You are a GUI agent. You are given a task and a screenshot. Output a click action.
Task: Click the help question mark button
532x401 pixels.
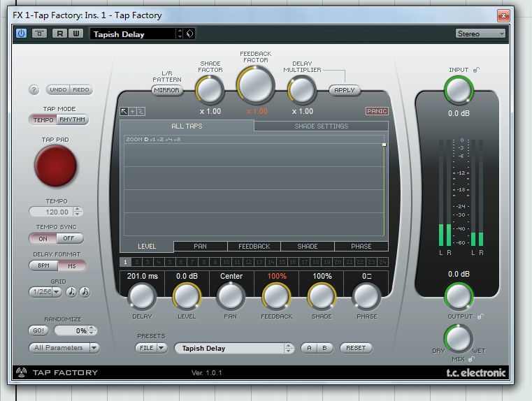pyautogui.click(x=34, y=90)
